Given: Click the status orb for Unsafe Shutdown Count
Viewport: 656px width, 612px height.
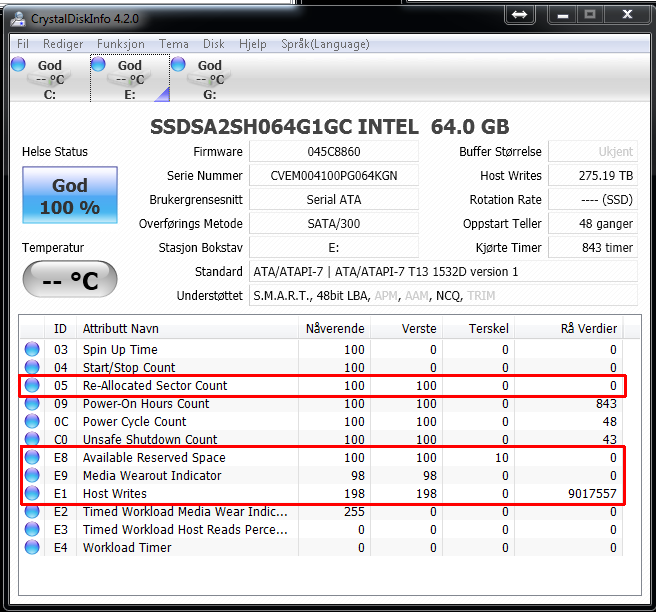Looking at the screenshot, I should click(x=32, y=439).
